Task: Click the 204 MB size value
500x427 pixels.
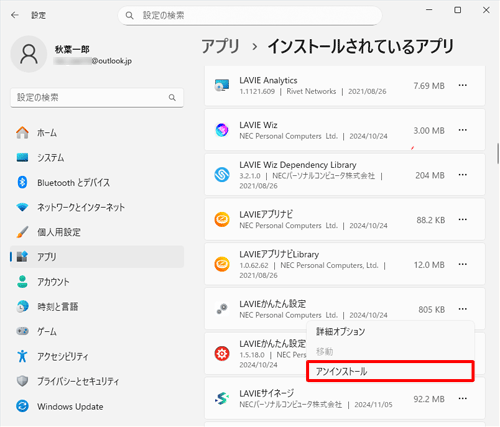Action: (x=430, y=175)
